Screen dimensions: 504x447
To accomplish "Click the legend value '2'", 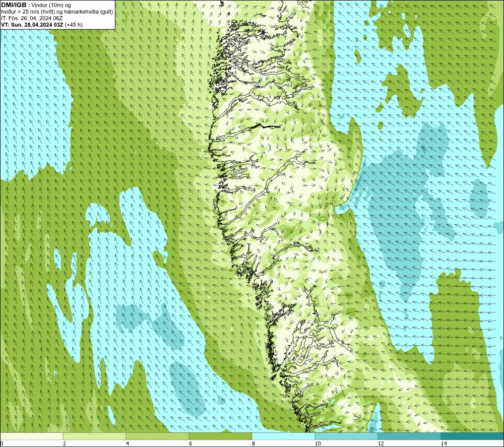I will point(65,444).
